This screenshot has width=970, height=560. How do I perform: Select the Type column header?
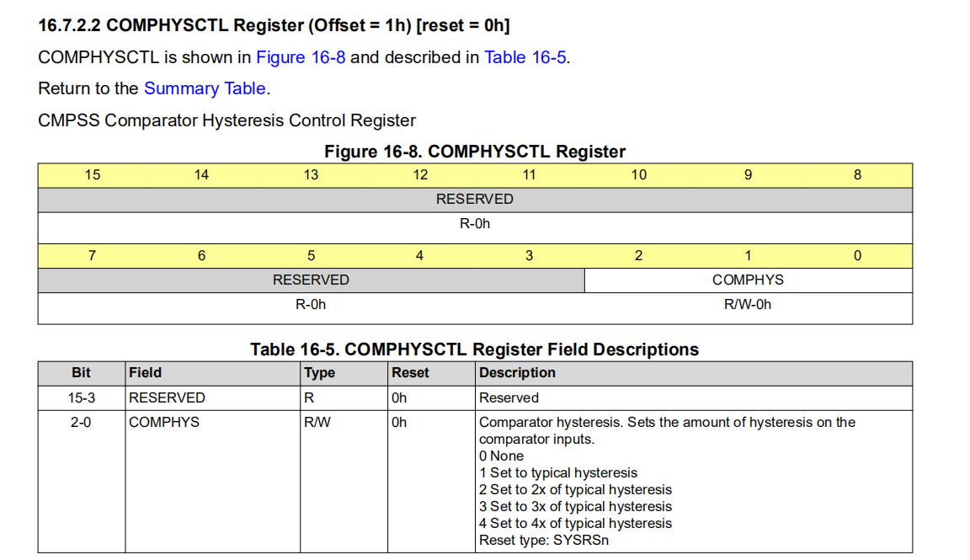[320, 372]
